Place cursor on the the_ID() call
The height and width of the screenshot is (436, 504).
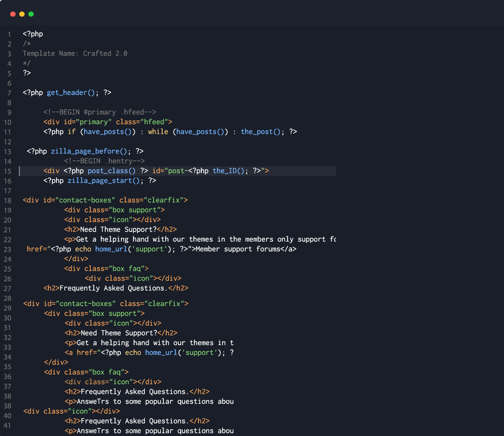coord(228,171)
